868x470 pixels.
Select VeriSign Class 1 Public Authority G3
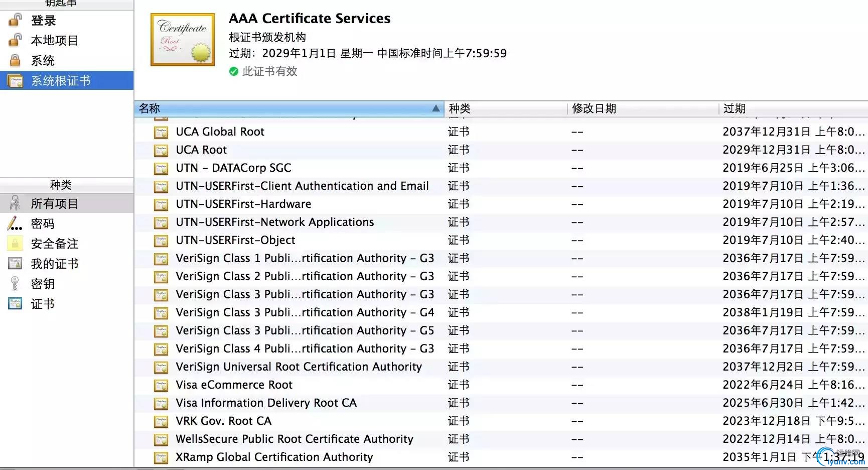coord(501,259)
